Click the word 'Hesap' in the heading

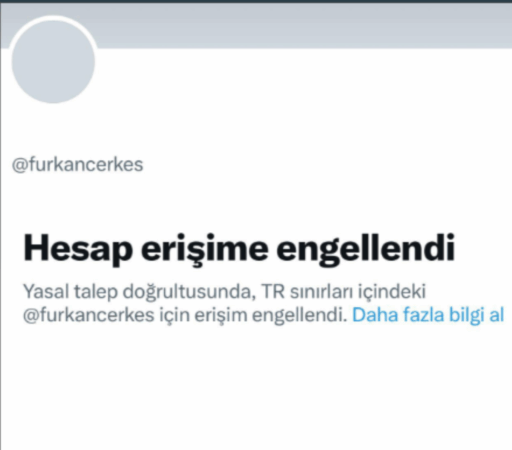78,249
